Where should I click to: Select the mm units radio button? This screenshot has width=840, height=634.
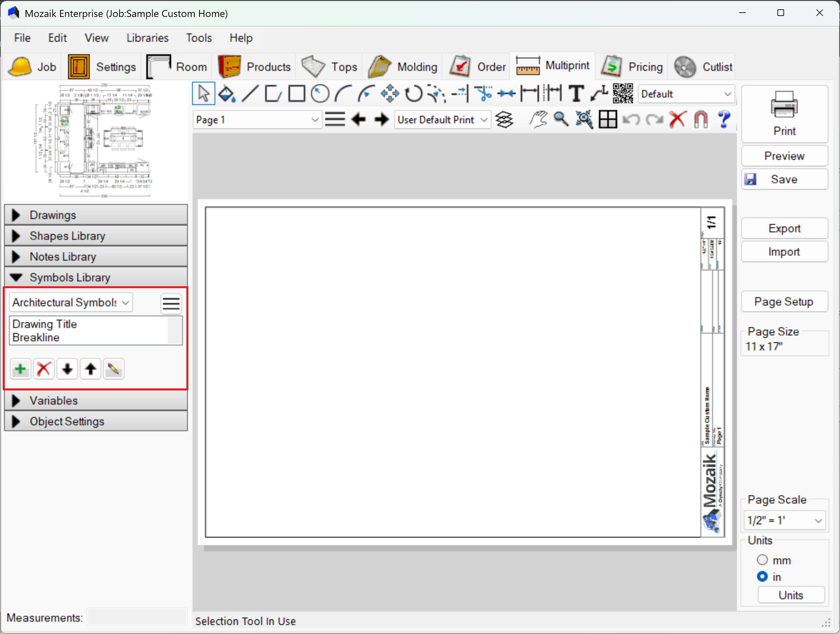[x=762, y=560]
